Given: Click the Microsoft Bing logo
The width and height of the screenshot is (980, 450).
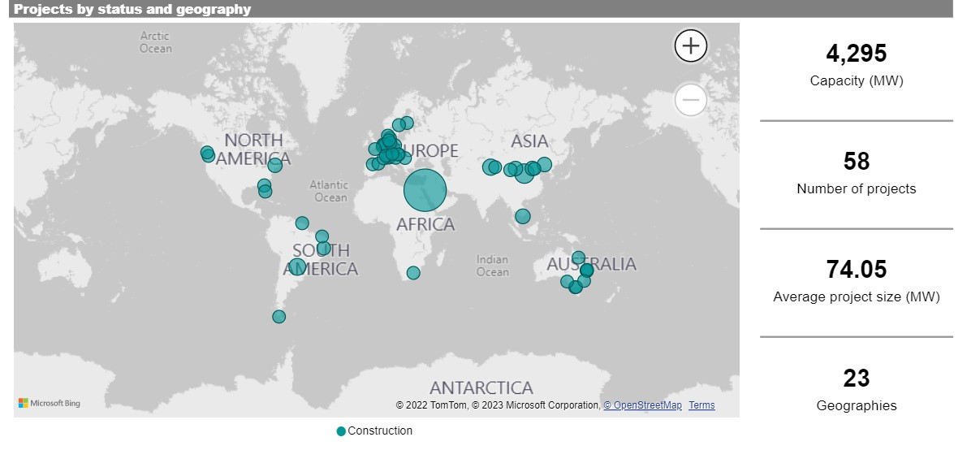Looking at the screenshot, I should pyautogui.click(x=50, y=403).
